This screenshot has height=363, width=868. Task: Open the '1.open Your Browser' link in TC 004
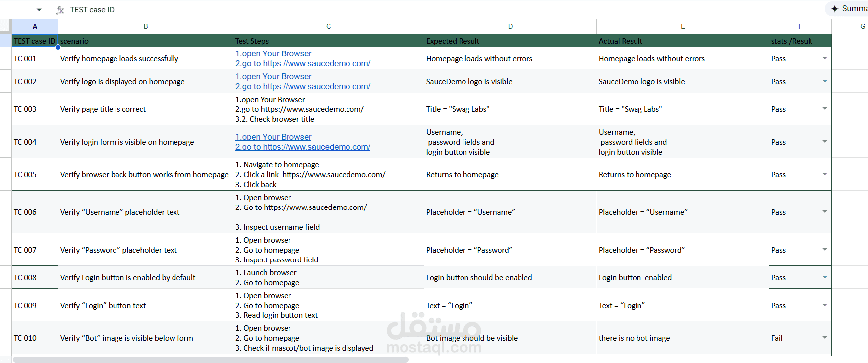pos(274,137)
